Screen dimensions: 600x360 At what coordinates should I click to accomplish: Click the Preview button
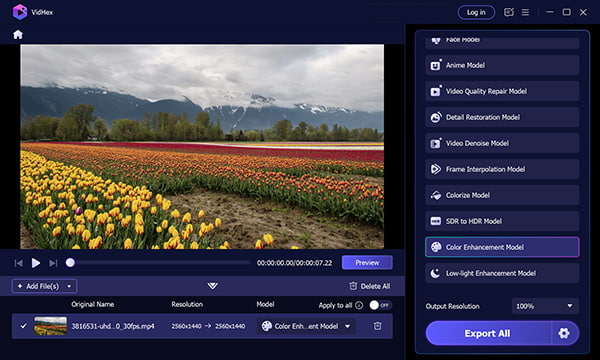(x=367, y=263)
